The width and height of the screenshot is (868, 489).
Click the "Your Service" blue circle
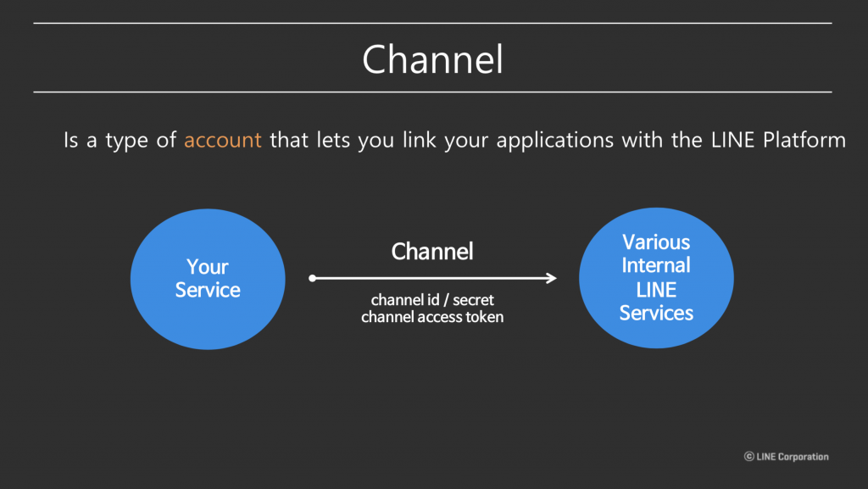tap(208, 279)
